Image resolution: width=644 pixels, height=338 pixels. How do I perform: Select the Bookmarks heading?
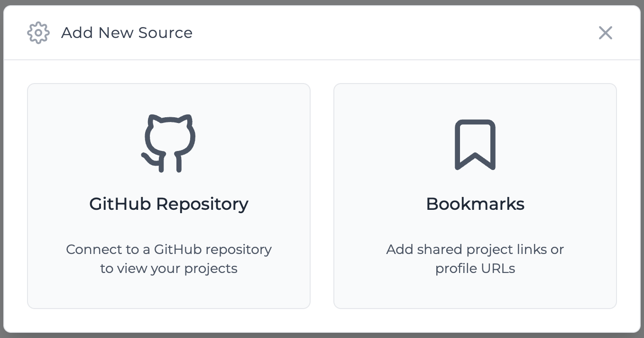475,204
